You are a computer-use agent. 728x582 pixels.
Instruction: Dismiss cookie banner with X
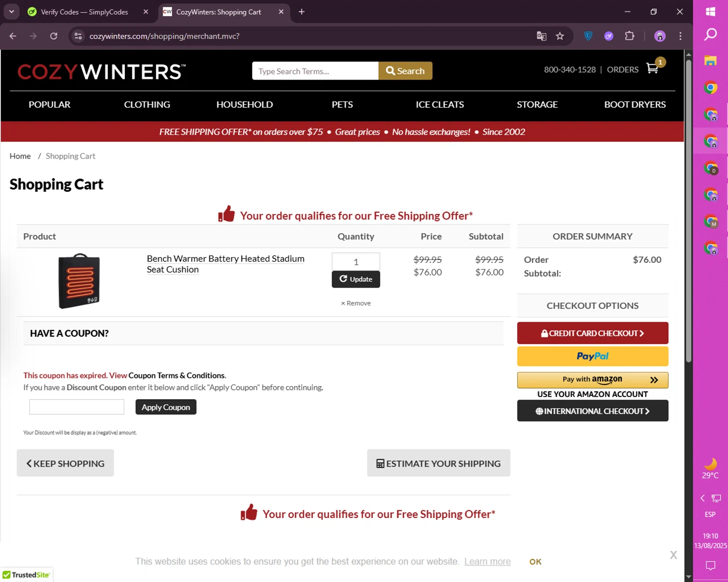click(674, 555)
